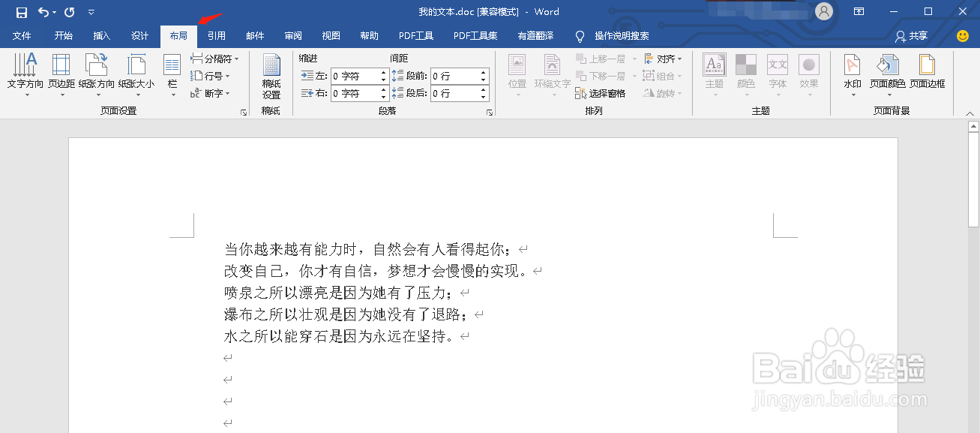The width and height of the screenshot is (980, 433).
Task: Click the 位置 position icon
Action: coord(517,75)
